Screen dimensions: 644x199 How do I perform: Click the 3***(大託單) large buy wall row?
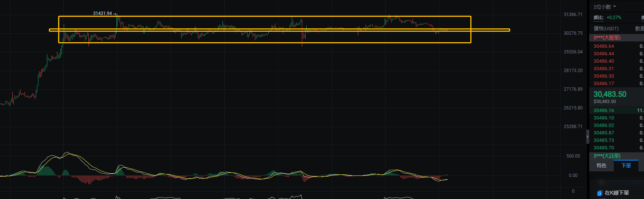[616, 156]
